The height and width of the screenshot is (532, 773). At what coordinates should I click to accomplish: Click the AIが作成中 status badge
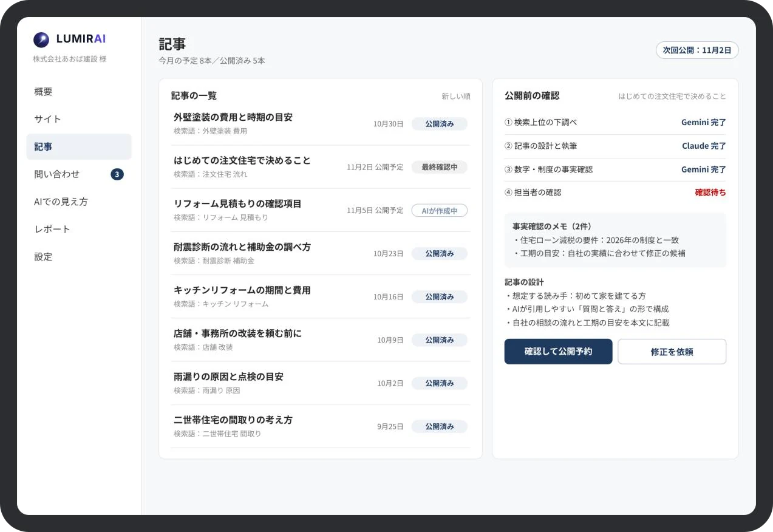[x=440, y=211]
